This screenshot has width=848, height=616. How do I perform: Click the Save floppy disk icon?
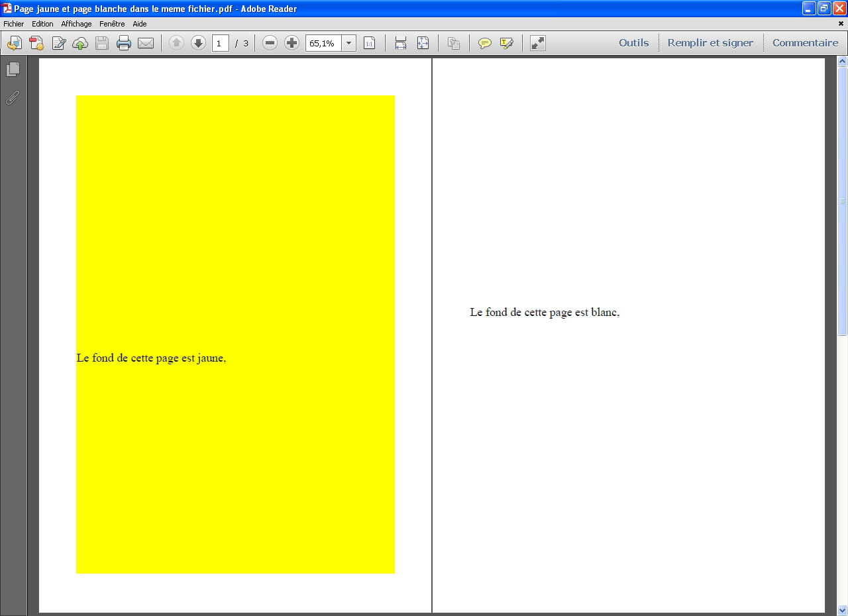click(x=102, y=43)
